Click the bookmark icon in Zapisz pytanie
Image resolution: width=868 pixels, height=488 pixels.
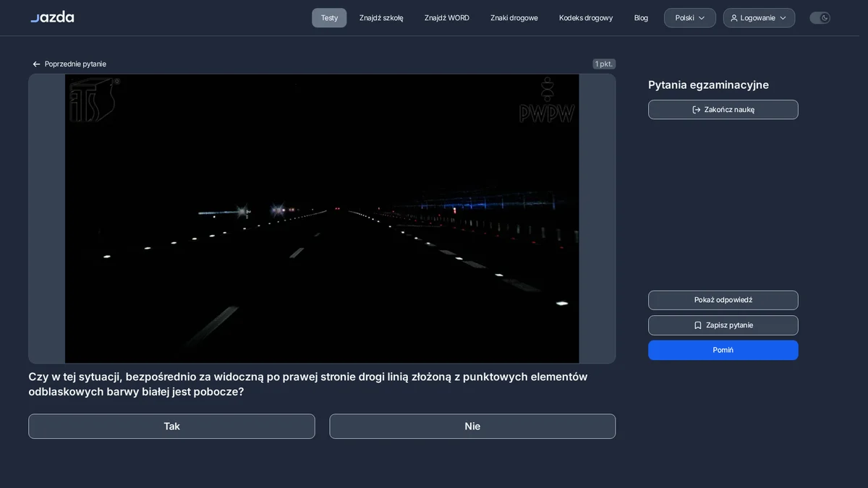point(698,325)
